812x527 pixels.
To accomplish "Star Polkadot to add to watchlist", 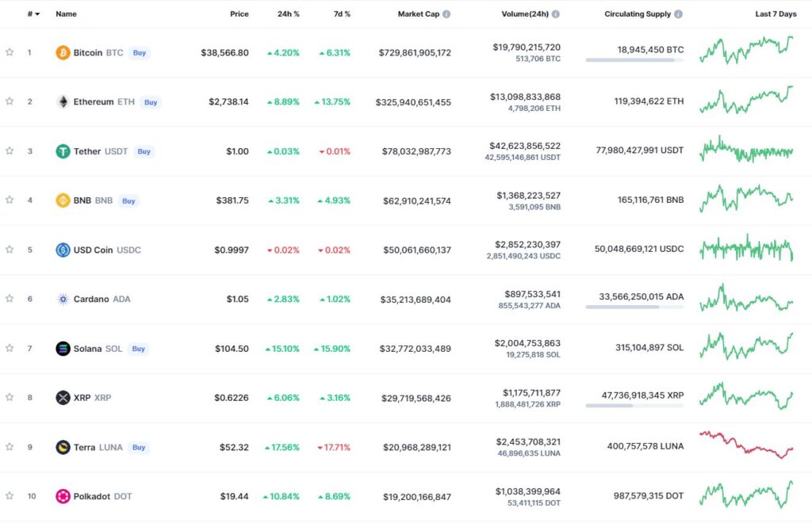I will tap(10, 495).
